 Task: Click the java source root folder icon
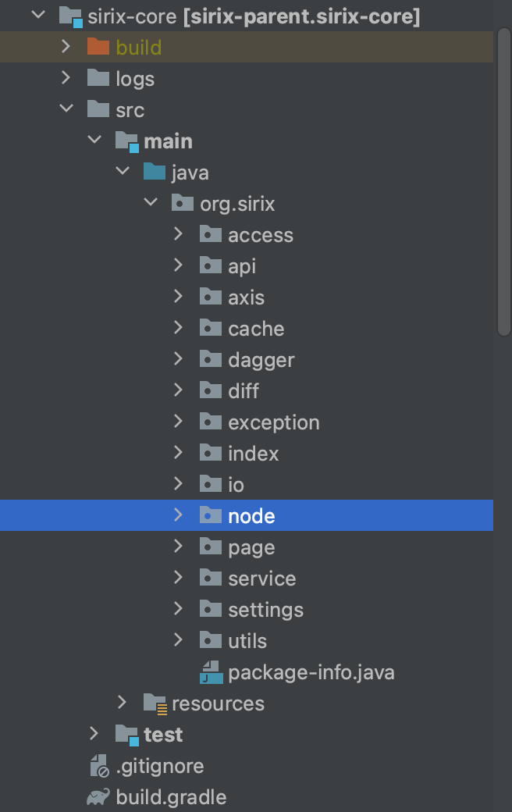(x=154, y=173)
